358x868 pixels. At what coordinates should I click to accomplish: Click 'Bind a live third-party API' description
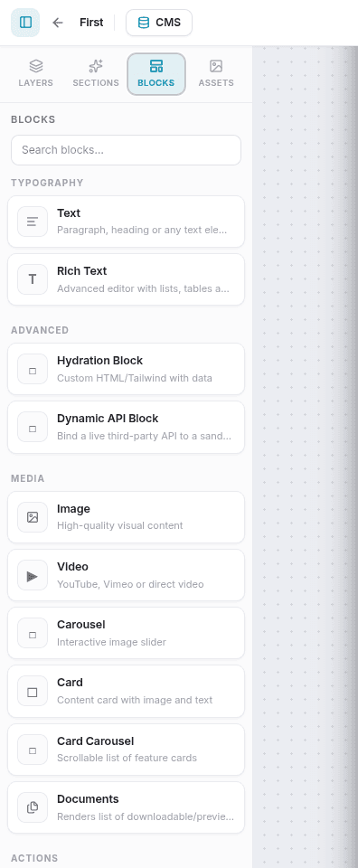coord(145,436)
